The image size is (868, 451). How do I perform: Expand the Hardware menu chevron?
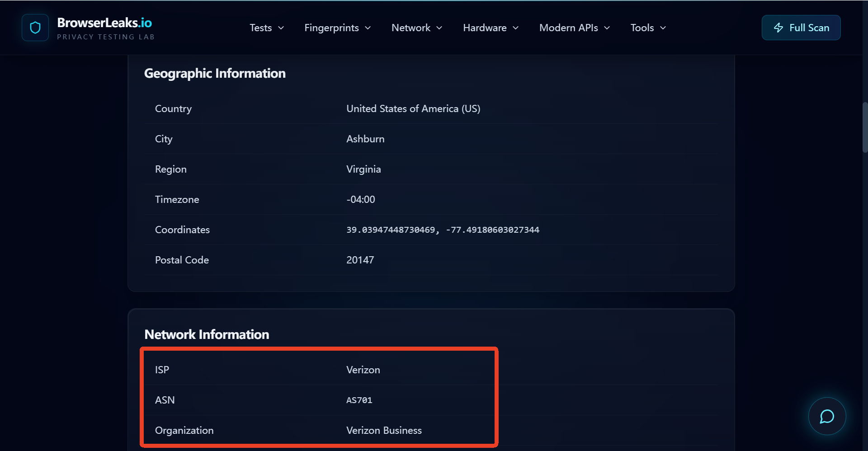click(516, 28)
